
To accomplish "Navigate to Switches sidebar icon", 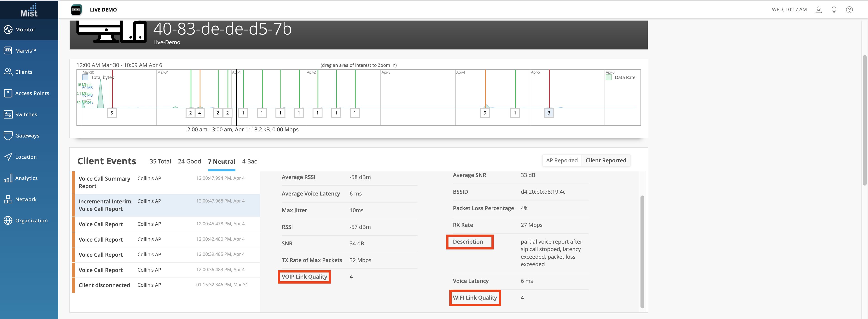I will tap(8, 114).
